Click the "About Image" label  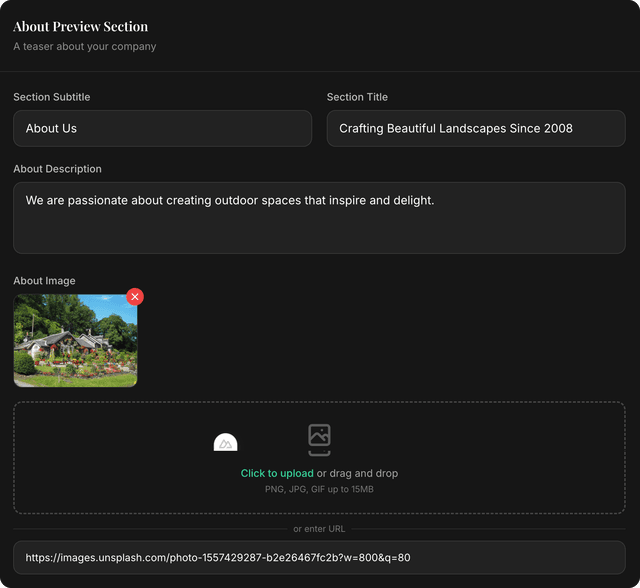coord(44,281)
